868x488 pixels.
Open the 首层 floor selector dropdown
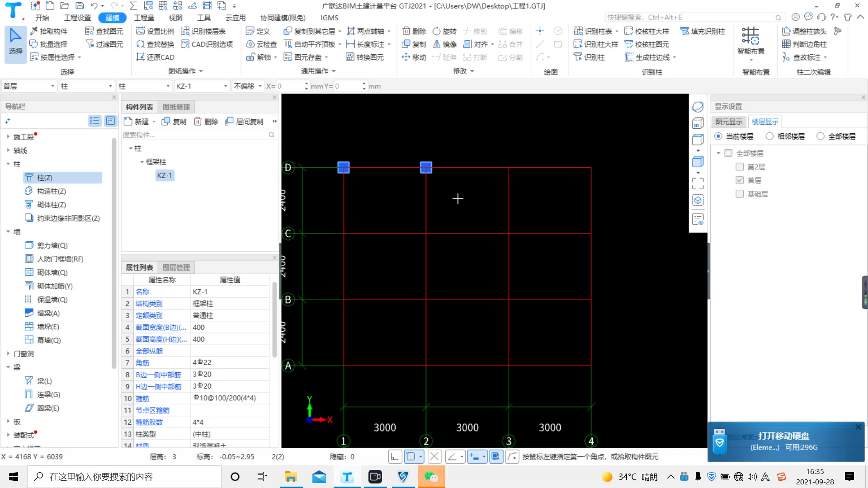click(x=52, y=86)
